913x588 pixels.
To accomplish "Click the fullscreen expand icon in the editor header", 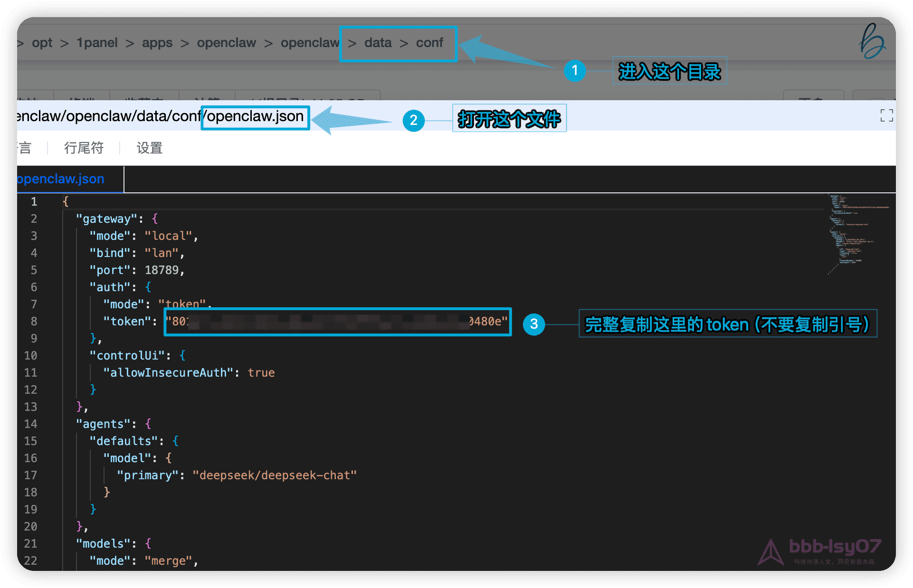I will coord(886,115).
